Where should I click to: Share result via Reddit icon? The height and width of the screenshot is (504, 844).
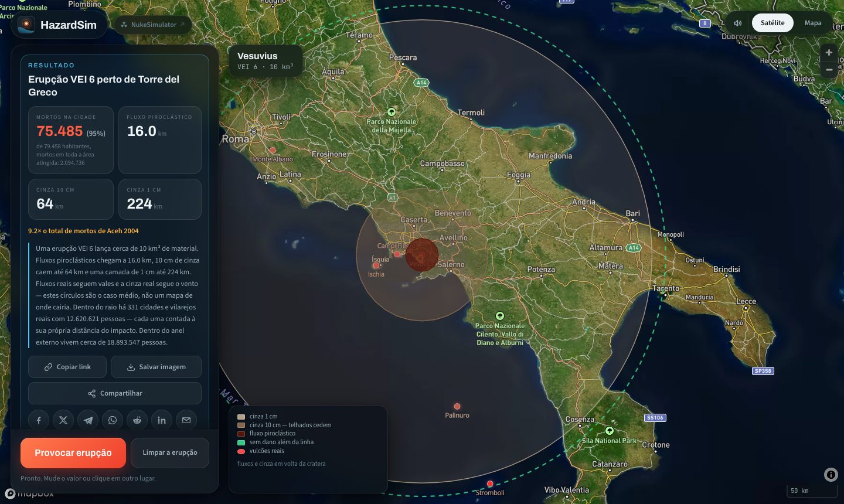tap(137, 420)
